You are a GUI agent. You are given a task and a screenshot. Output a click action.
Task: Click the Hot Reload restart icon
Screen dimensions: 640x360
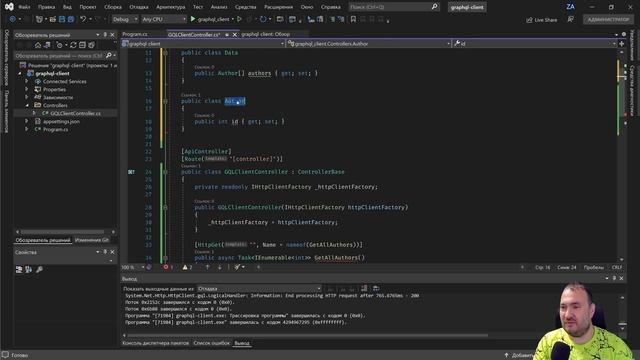pyautogui.click(x=263, y=19)
